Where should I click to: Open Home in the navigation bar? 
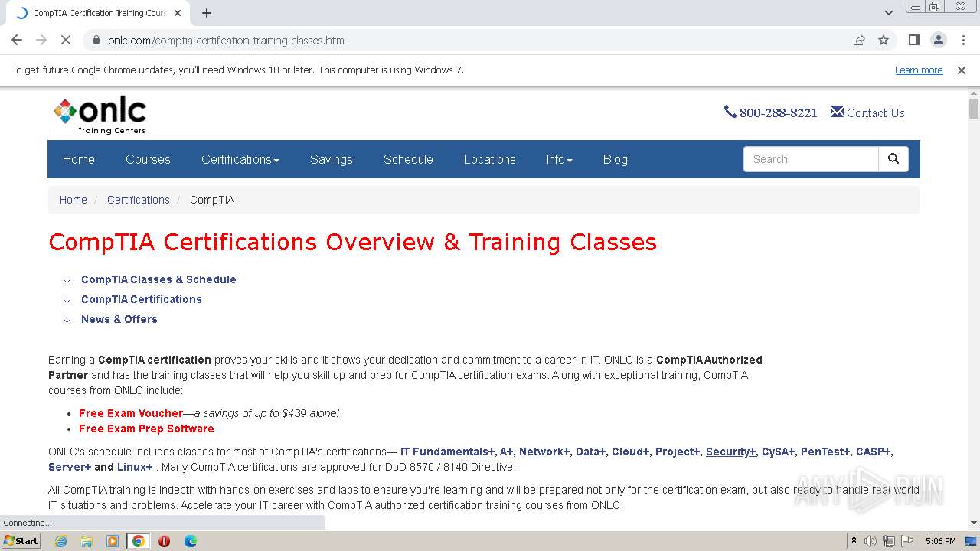coord(79,159)
